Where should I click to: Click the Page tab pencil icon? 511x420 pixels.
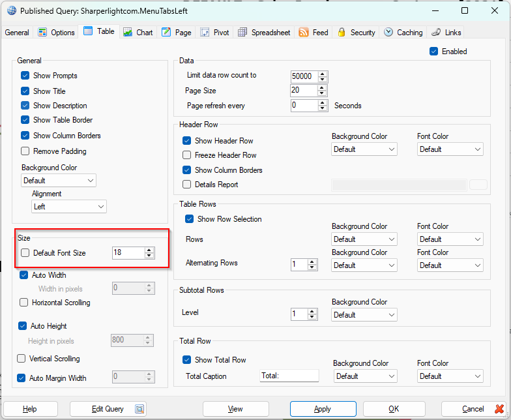[x=166, y=33]
